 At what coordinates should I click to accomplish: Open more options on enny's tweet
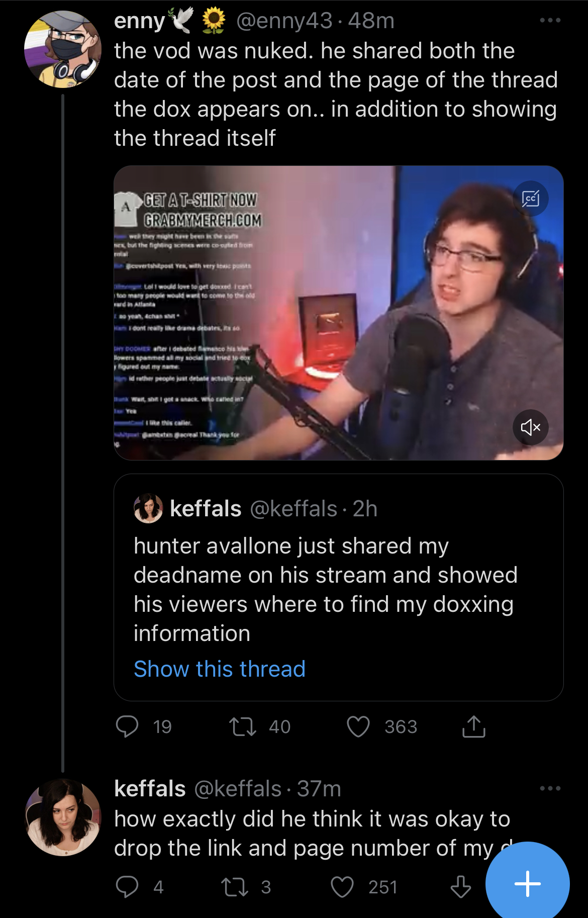coord(550,21)
